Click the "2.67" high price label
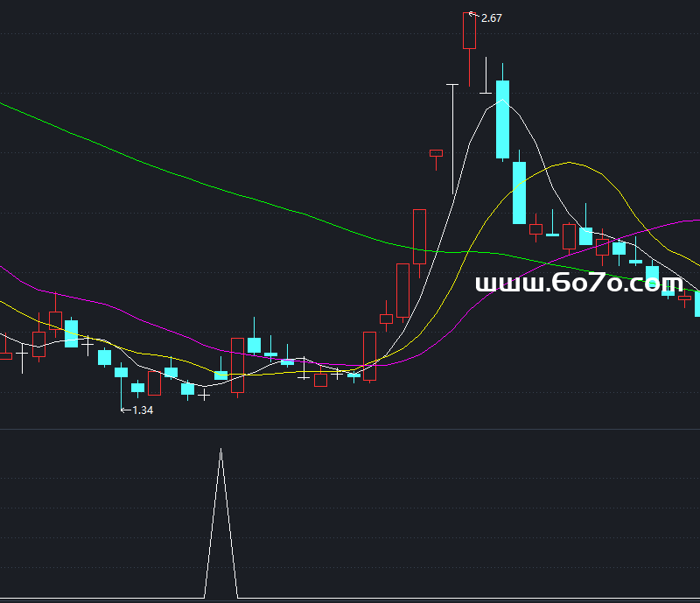Image resolution: width=700 pixels, height=603 pixels. click(491, 18)
